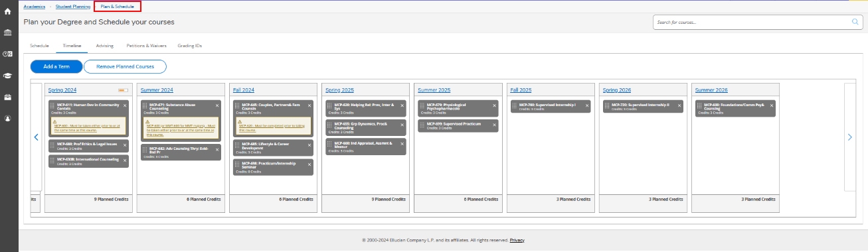Remove MCP-679 Physiological Psychopharmacolo course
This screenshot has height=252, width=868.
click(494, 105)
